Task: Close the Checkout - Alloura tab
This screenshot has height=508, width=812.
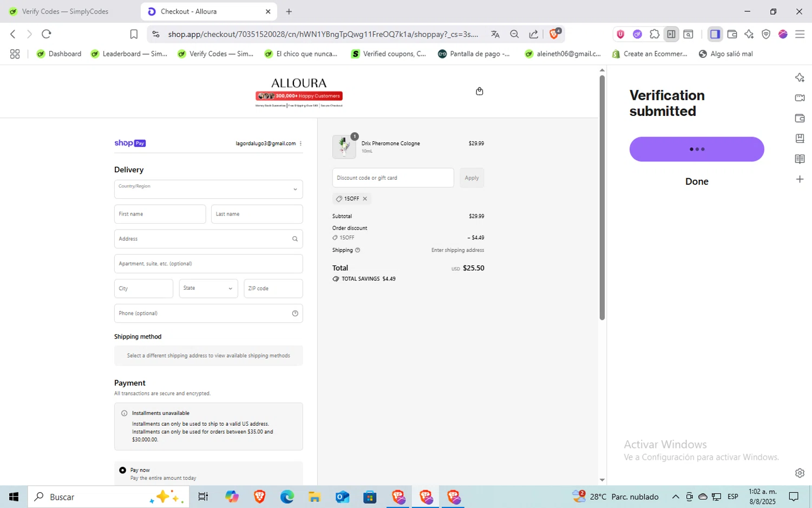Action: (x=268, y=11)
